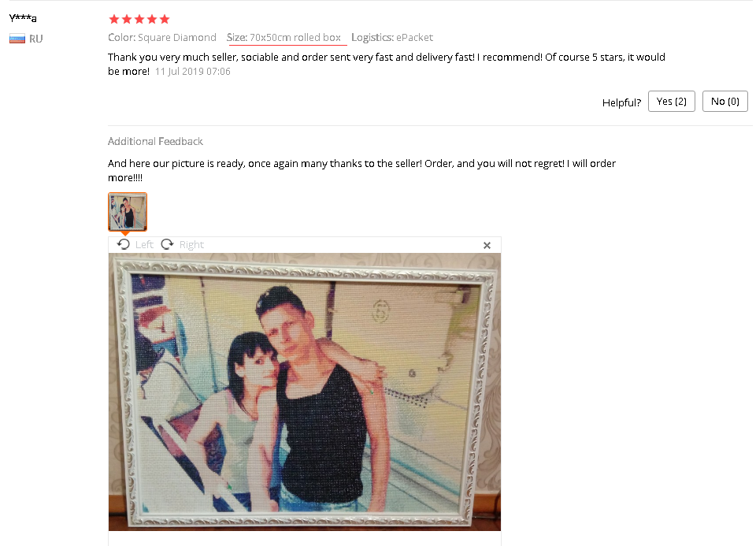Viewport: 756px width, 546px height.
Task: Rotate the photo right using the clockwise arrow icon
Action: click(167, 244)
